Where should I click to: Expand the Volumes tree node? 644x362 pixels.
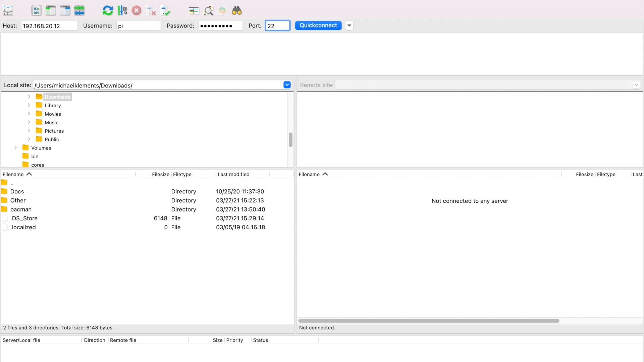pyautogui.click(x=15, y=147)
